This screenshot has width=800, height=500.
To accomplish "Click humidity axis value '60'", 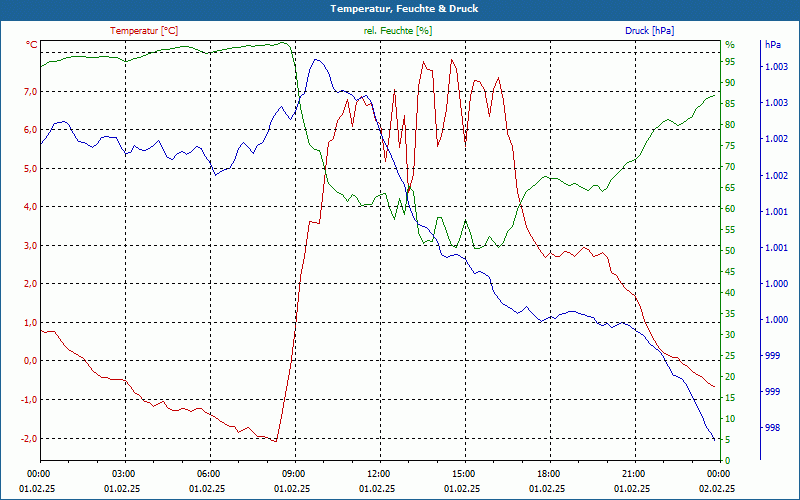I will coord(730,209).
